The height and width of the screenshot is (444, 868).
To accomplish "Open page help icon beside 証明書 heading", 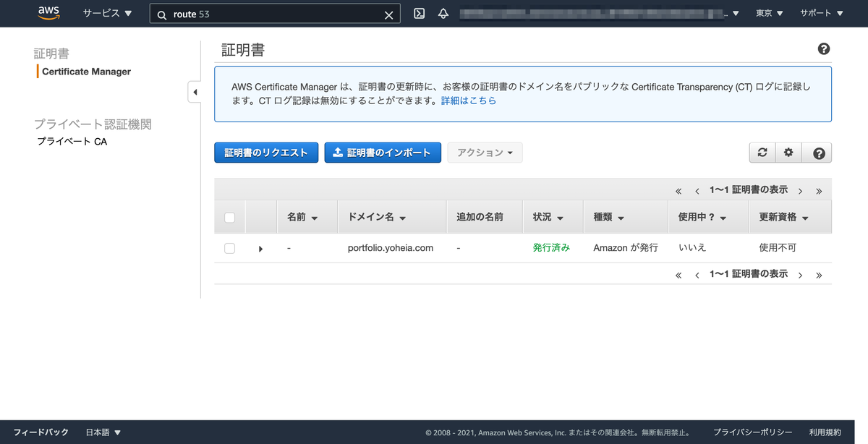I will pos(824,49).
